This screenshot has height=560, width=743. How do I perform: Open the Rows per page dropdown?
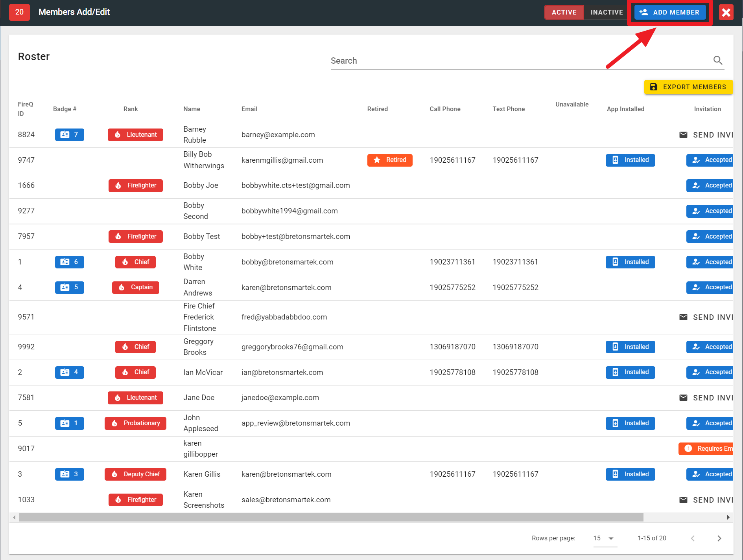click(x=605, y=538)
